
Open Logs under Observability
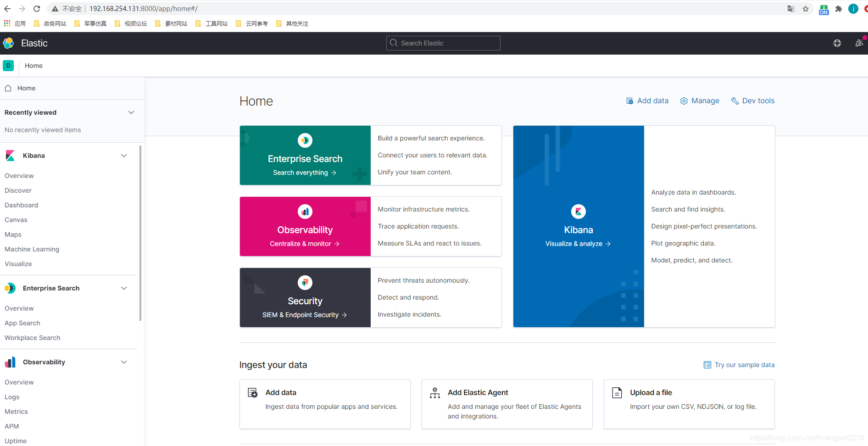click(x=12, y=397)
